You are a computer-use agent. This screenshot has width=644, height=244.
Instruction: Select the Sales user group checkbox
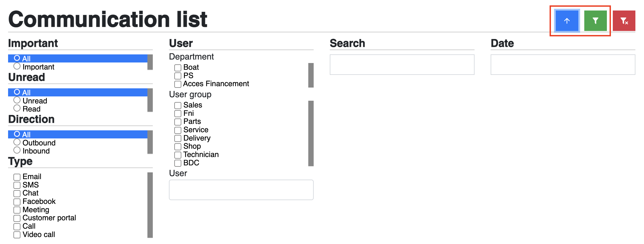coord(178,105)
